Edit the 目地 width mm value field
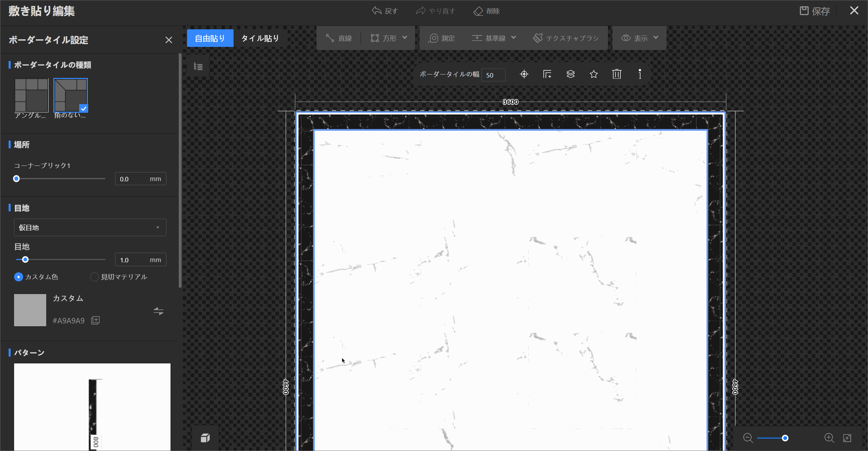The height and width of the screenshot is (451, 868). [x=141, y=260]
